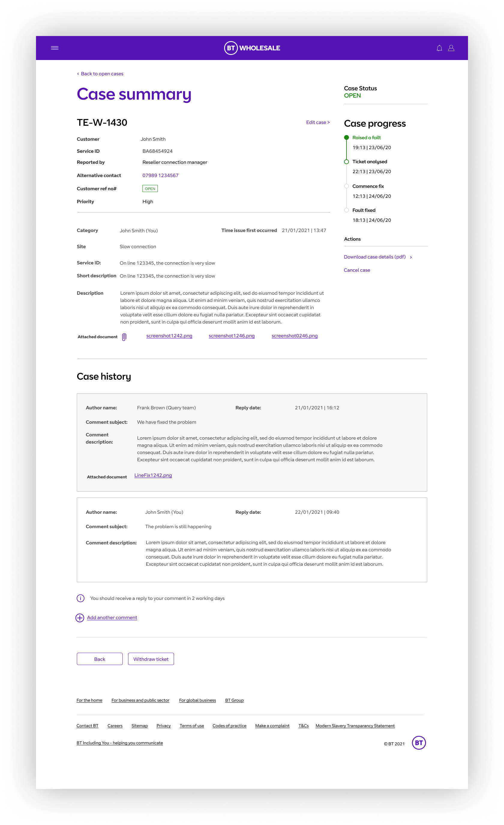Open the hamburger menu icon
504x825 pixels.
pos(55,48)
